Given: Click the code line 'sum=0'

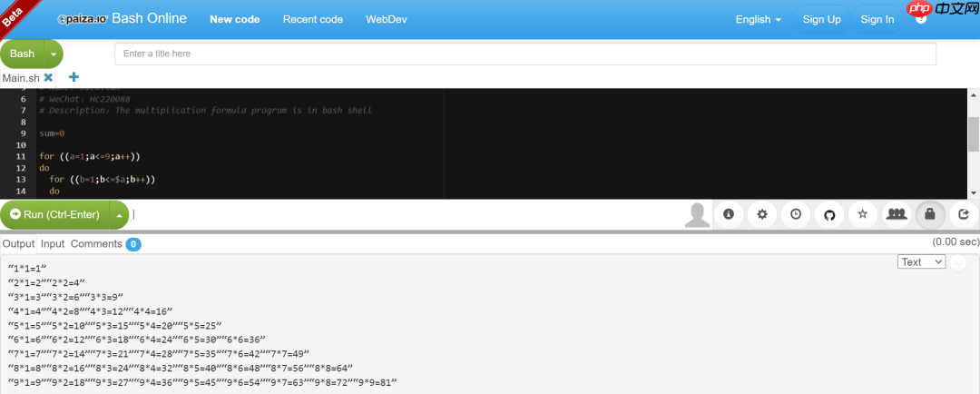Looking at the screenshot, I should [x=52, y=133].
